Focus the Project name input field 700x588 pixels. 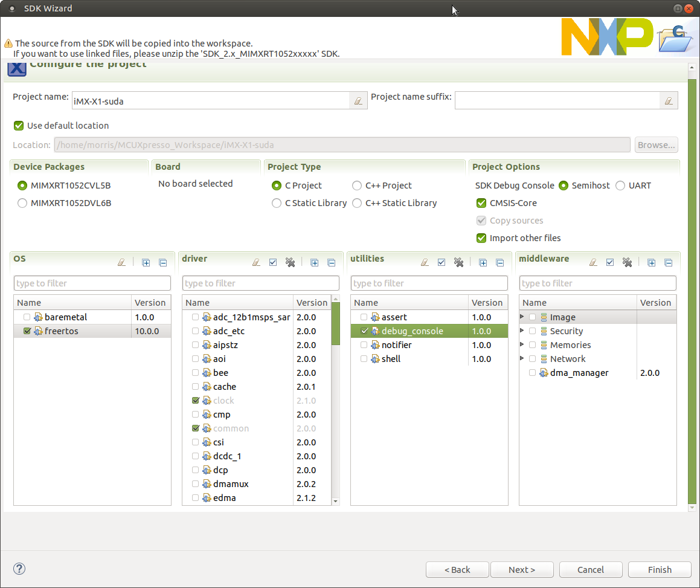click(x=211, y=101)
